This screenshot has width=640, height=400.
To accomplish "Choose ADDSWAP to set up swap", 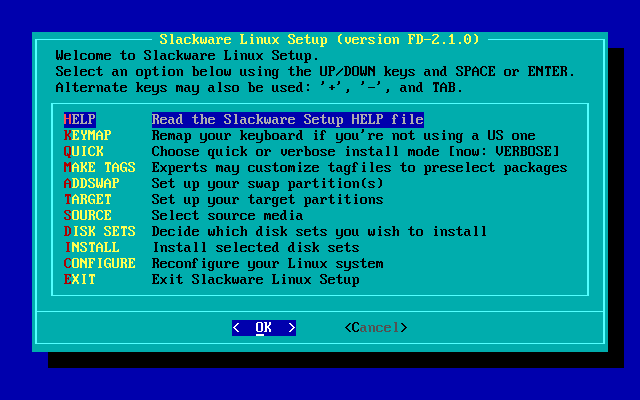I will point(91,183).
